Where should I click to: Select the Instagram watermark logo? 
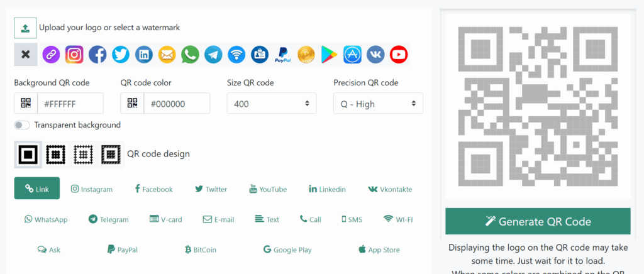point(74,54)
